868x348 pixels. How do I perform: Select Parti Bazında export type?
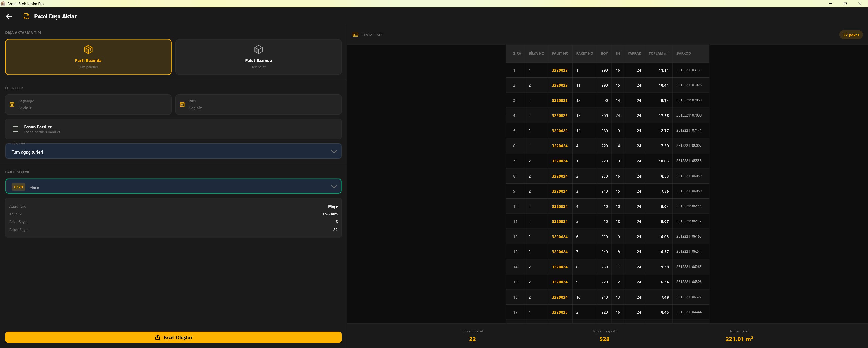(88, 57)
